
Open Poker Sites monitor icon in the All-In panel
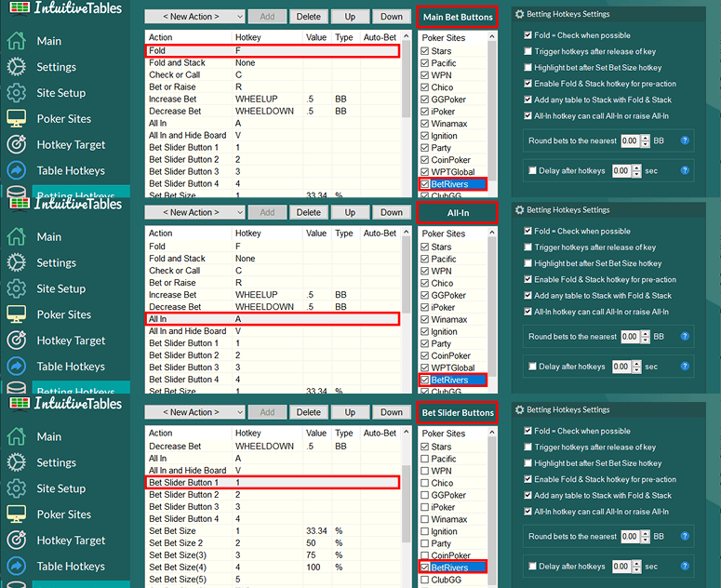16,314
